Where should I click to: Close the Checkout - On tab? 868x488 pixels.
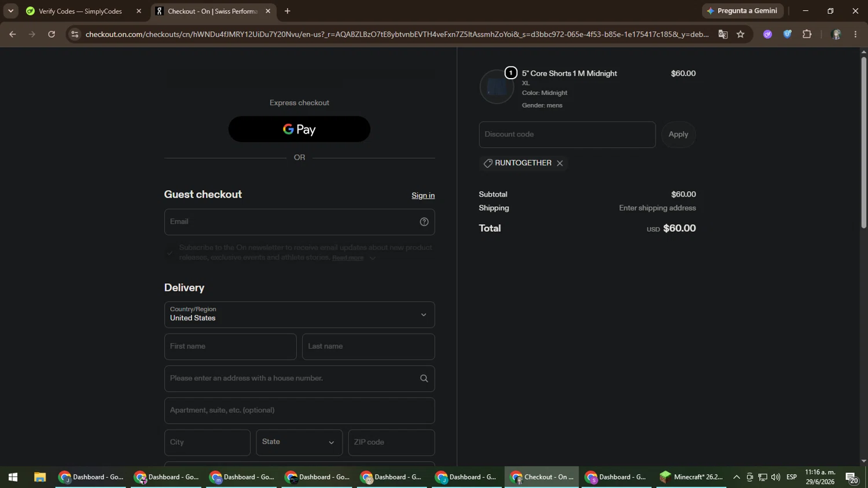[268, 11]
